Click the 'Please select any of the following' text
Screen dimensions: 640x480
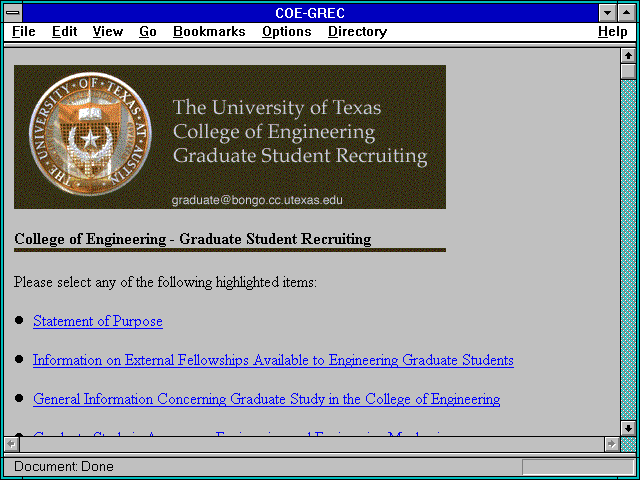coord(165,282)
